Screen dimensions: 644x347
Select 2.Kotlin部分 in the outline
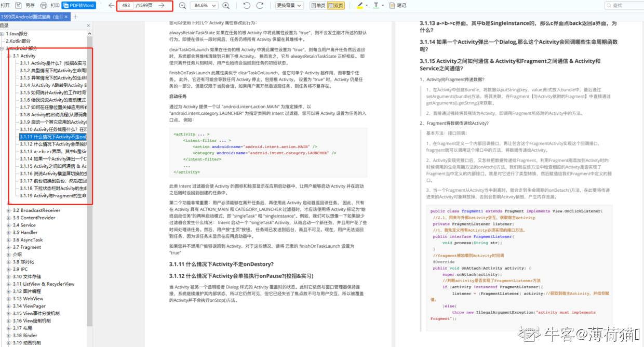(x=18, y=41)
